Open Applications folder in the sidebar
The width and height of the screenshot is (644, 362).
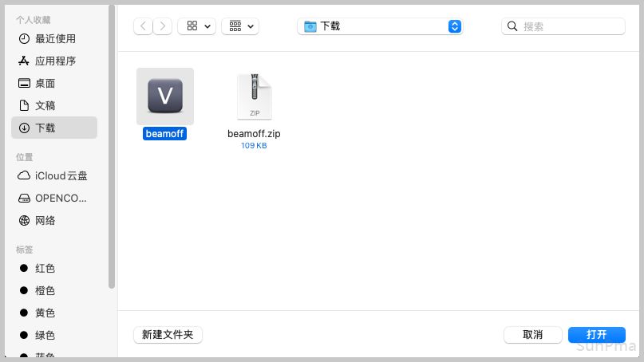point(54,61)
